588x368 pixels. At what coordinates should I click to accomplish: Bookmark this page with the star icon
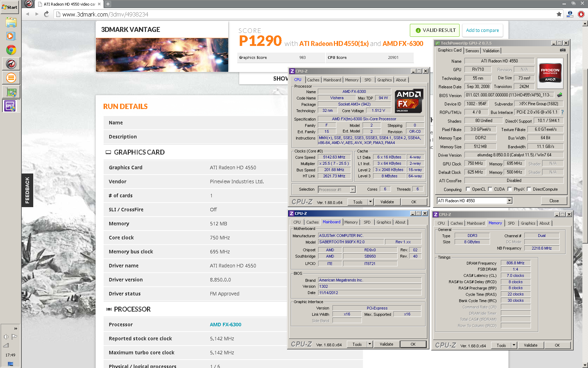coord(559,14)
